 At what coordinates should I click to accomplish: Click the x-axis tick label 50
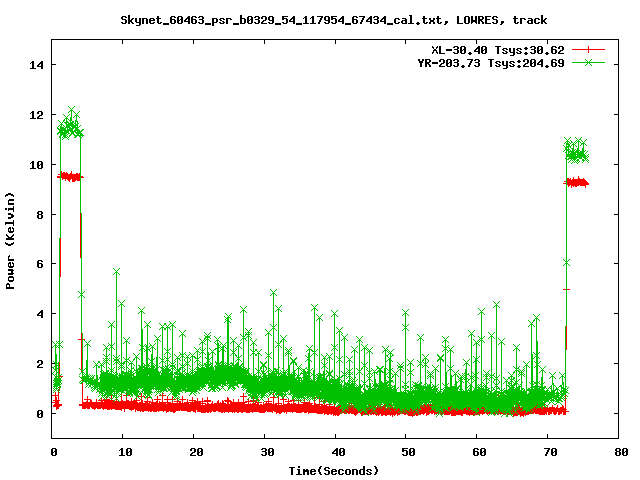point(409,452)
